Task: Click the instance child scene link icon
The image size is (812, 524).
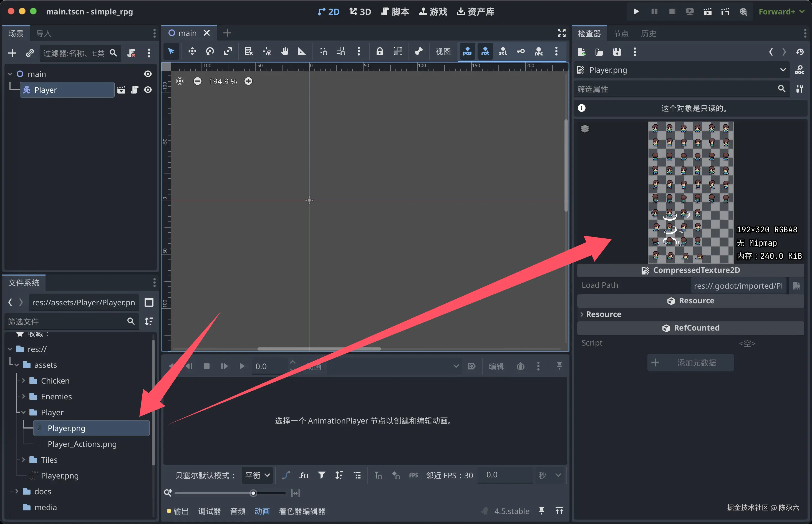Action: (30, 53)
